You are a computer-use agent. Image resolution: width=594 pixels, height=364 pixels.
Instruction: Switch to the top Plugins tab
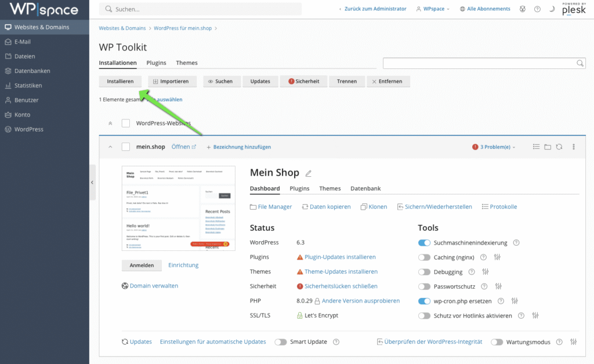[x=156, y=63]
